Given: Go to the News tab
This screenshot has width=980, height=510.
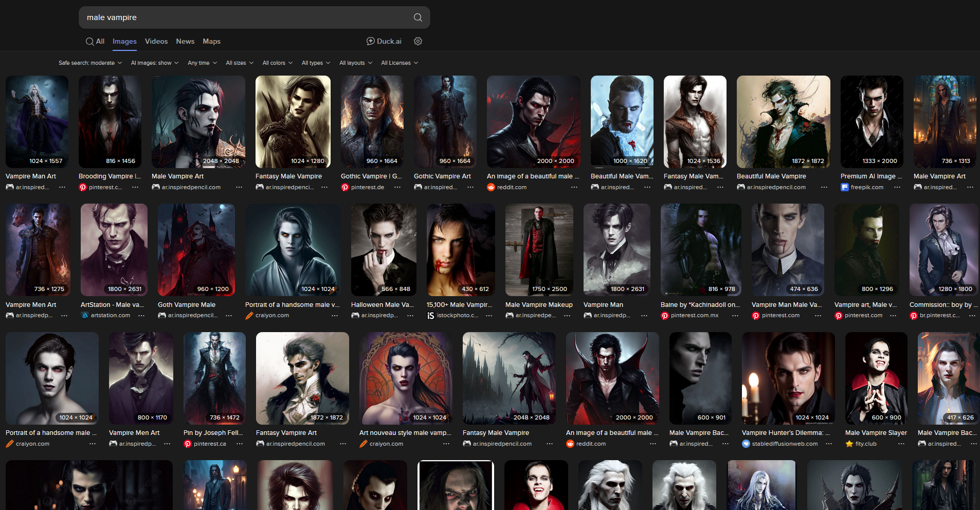Looking at the screenshot, I should pos(185,41).
